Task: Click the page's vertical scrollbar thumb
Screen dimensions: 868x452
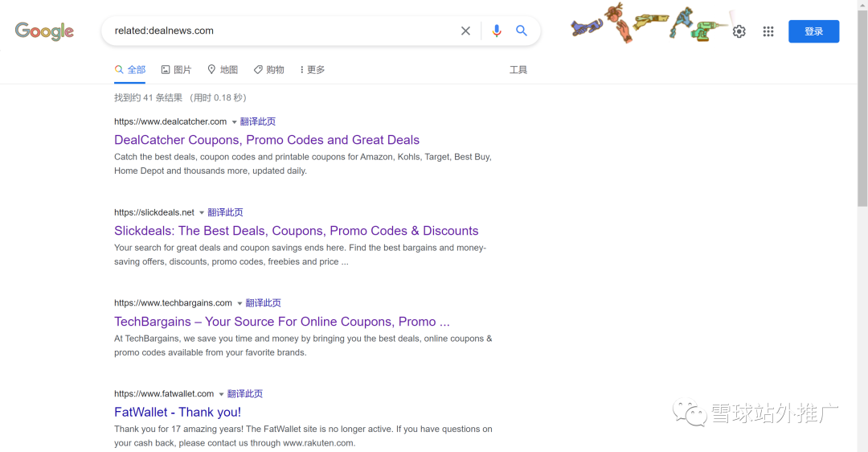Action: pos(862,108)
